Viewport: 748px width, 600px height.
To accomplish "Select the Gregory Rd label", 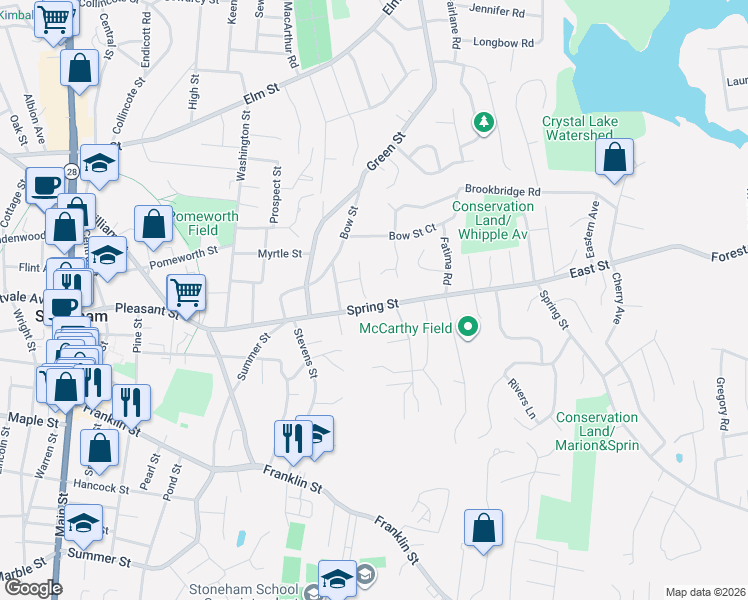I will pyautogui.click(x=723, y=404).
